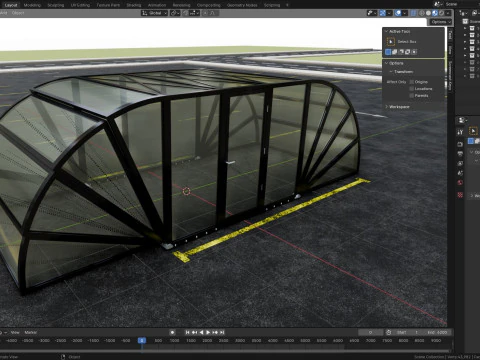
Task: Enable Affect Only Locations checkbox
Action: 412,89
